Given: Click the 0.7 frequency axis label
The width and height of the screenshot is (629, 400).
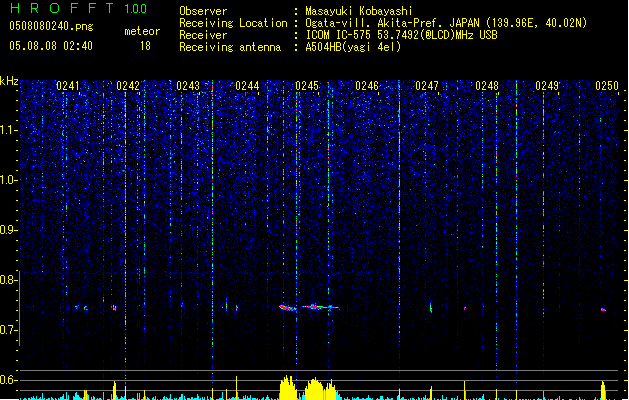Looking at the screenshot, I should click(x=8, y=330).
